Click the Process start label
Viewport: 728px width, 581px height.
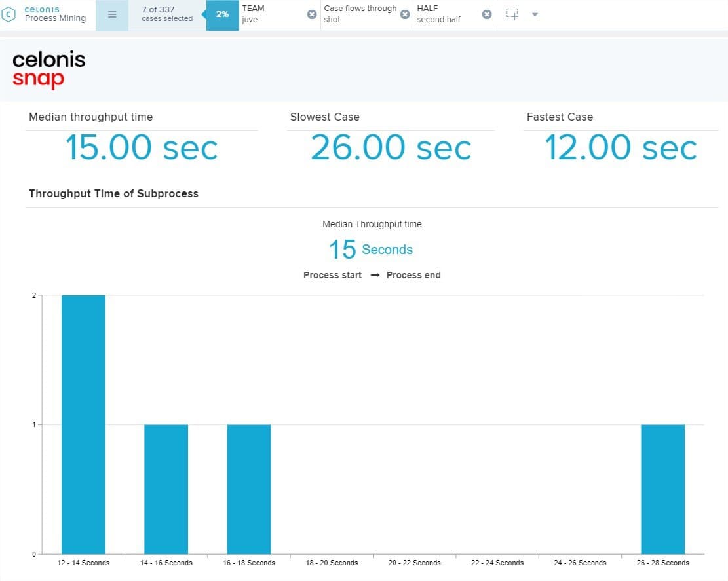332,275
